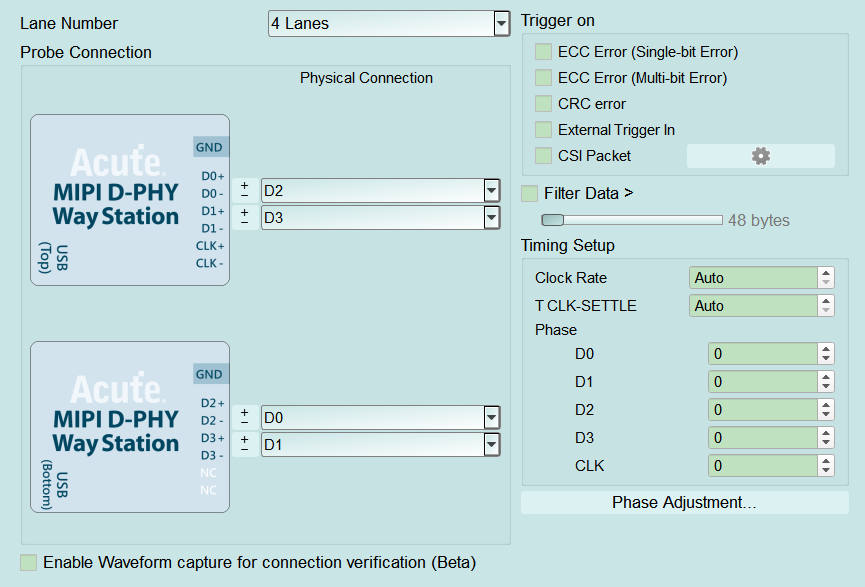This screenshot has height=587, width=865.
Task: Click the T CLK-SETTLE Auto field
Action: click(753, 306)
